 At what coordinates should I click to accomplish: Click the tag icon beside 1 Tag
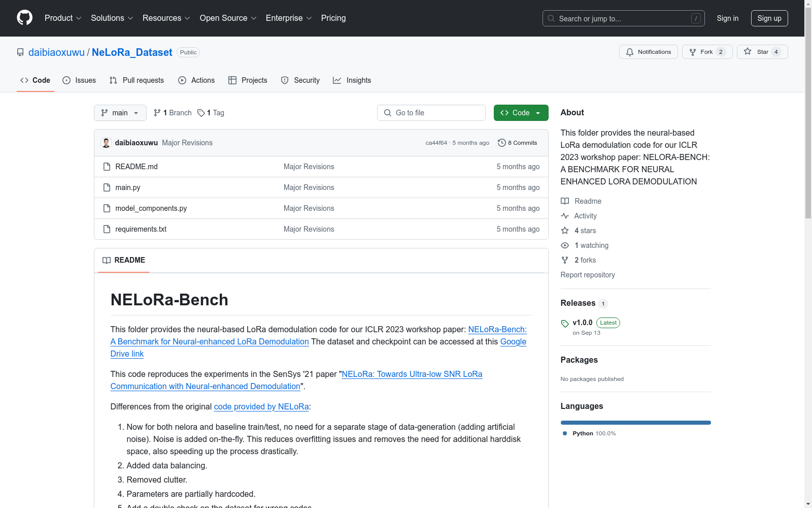201,113
